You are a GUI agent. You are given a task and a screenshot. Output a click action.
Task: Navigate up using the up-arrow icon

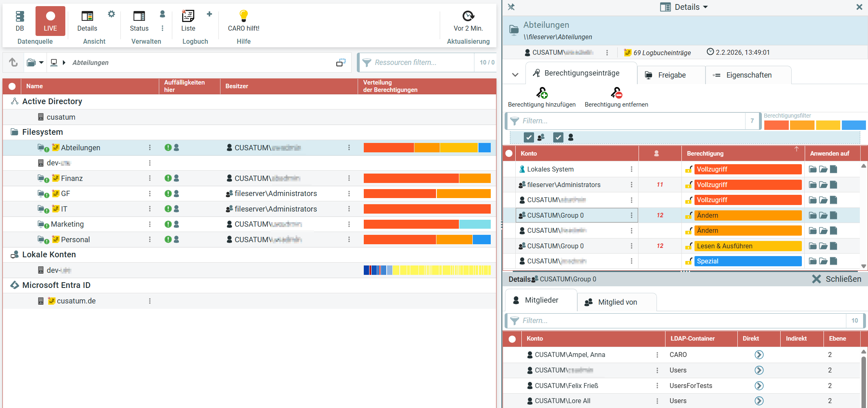click(13, 62)
